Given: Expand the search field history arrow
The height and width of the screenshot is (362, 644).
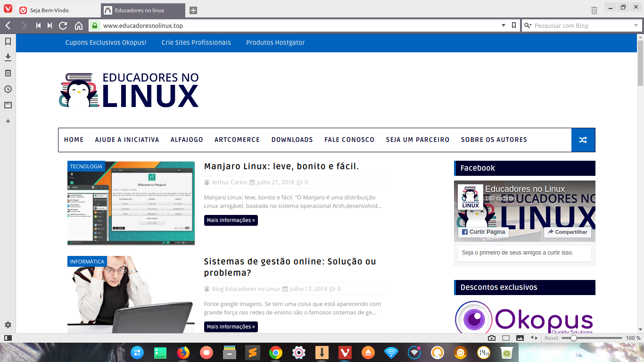Looking at the screenshot, I should [x=636, y=25].
